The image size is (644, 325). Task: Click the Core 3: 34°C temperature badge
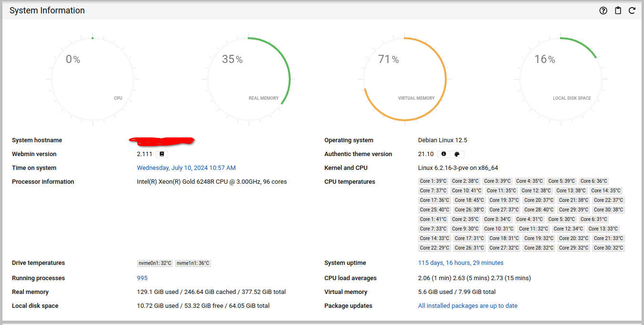[497, 220]
